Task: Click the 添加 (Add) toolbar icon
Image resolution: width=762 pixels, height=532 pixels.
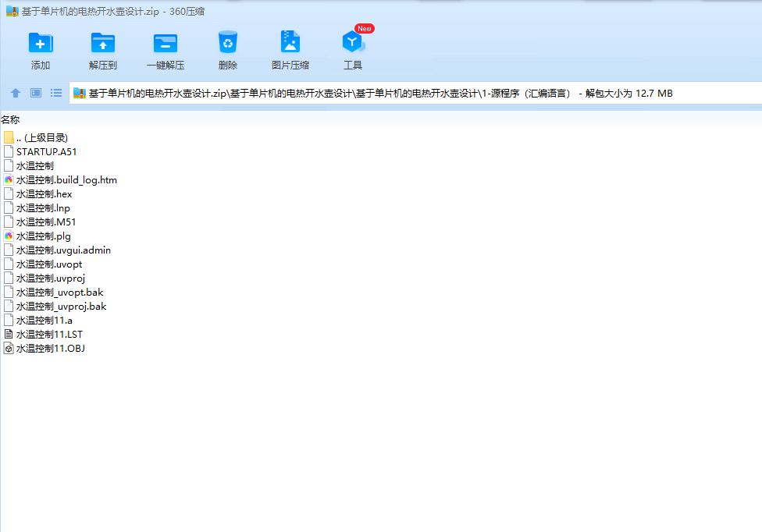Action: tap(41, 43)
